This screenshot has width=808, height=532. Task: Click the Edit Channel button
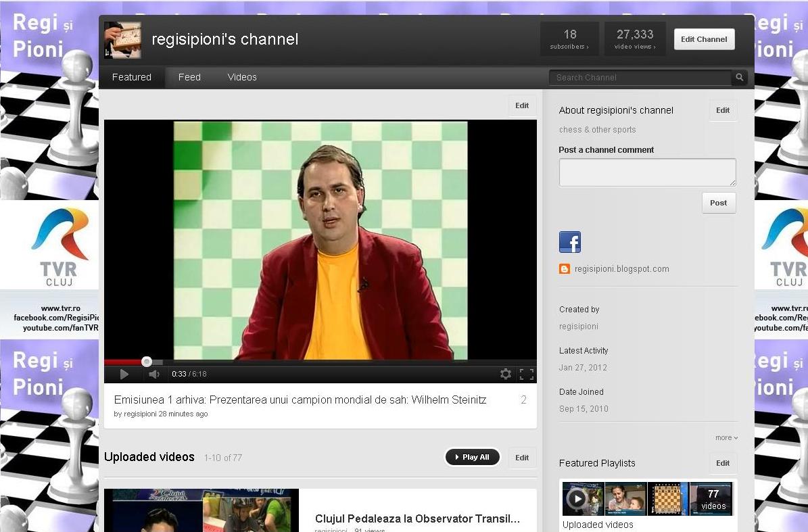coord(704,39)
